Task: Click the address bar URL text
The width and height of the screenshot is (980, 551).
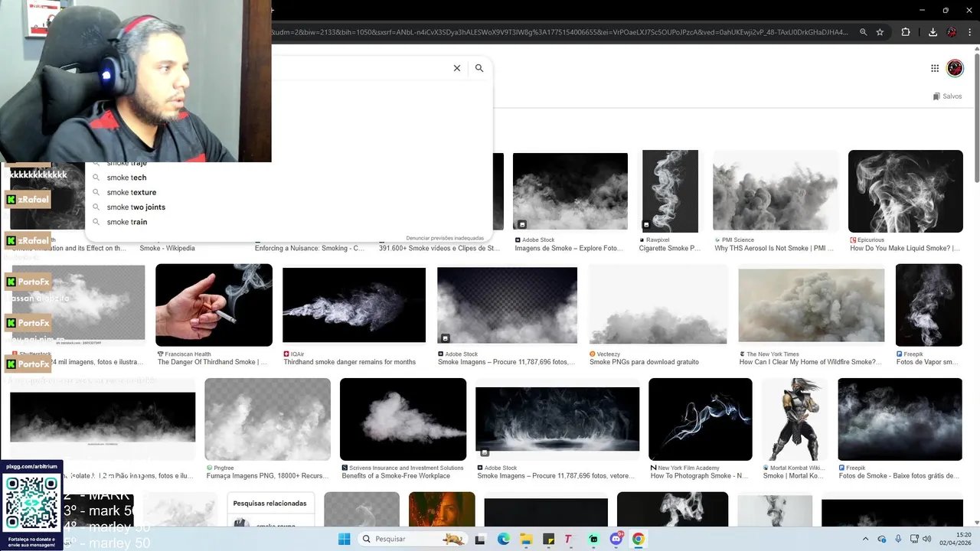Action: 559,32
